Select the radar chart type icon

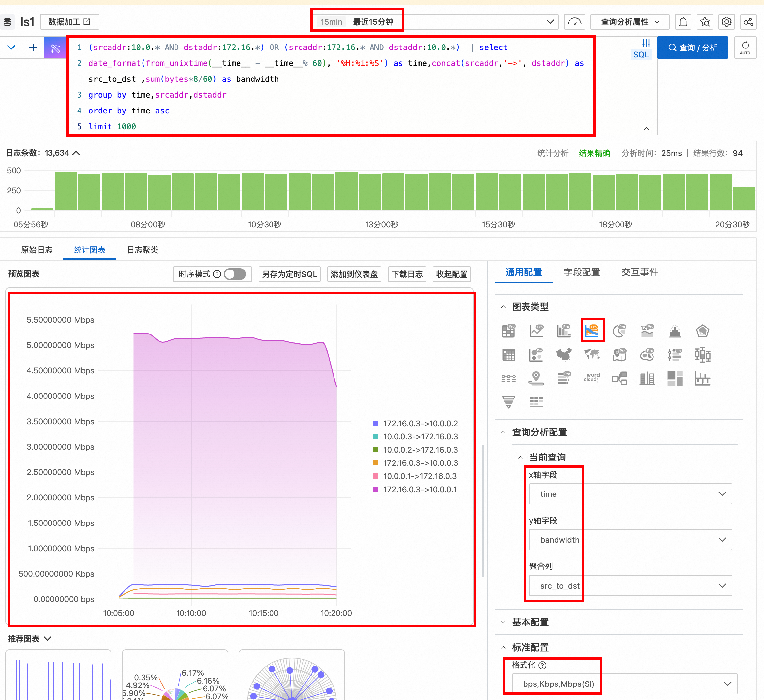(703, 331)
